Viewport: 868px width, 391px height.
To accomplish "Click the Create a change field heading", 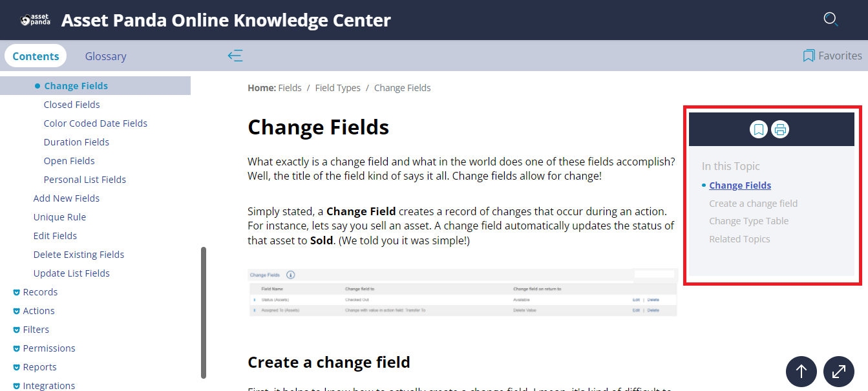I will [x=329, y=362].
